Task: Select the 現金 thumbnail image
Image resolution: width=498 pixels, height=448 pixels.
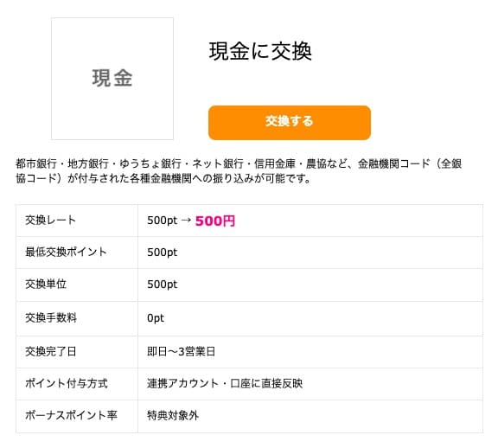Action: (112, 79)
